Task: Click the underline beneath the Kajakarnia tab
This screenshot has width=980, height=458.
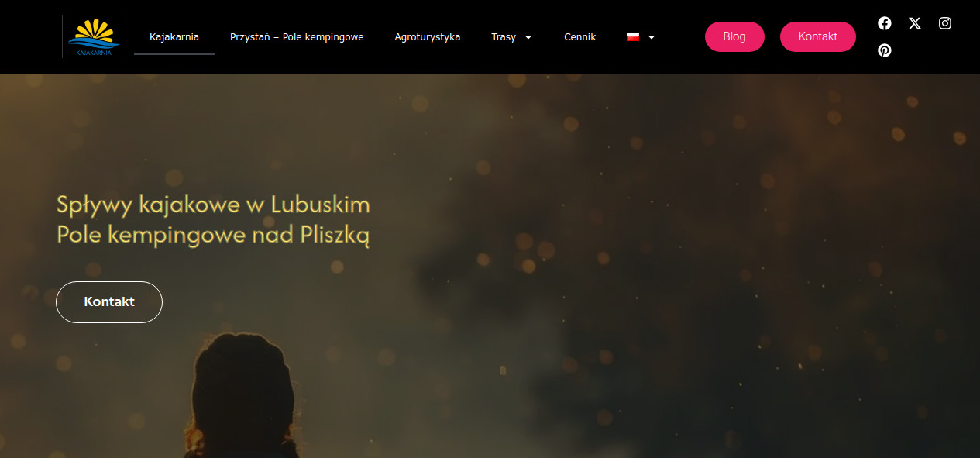Action: (174, 53)
